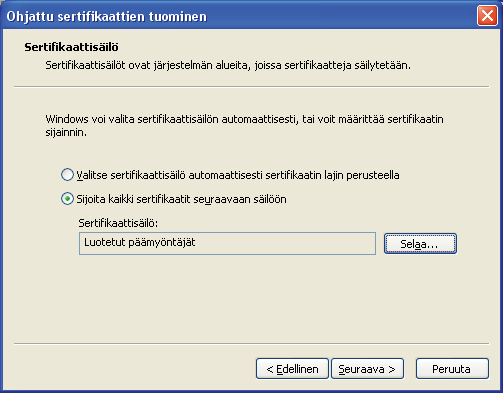Close the certificate import wizard window
This screenshot has height=393, width=503.
pyautogui.click(x=487, y=16)
